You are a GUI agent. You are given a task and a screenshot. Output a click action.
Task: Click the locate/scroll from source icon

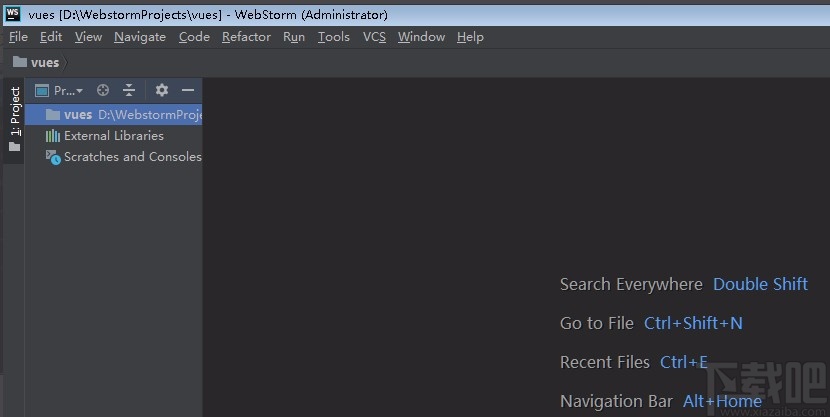click(103, 90)
